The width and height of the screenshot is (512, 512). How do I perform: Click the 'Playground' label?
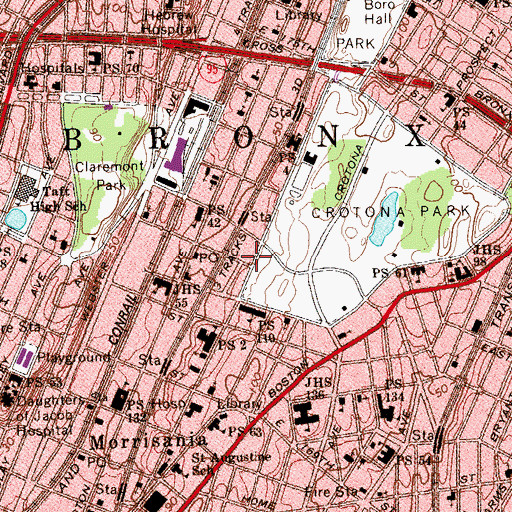[74, 358]
